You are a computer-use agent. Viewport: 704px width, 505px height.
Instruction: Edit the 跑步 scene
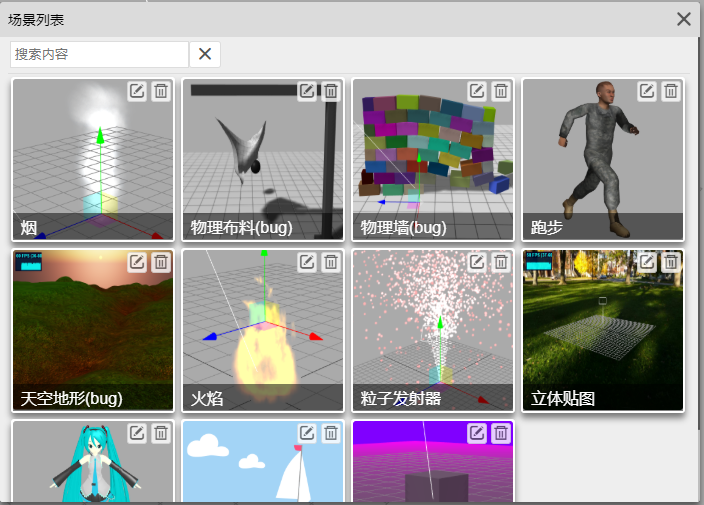tap(647, 91)
